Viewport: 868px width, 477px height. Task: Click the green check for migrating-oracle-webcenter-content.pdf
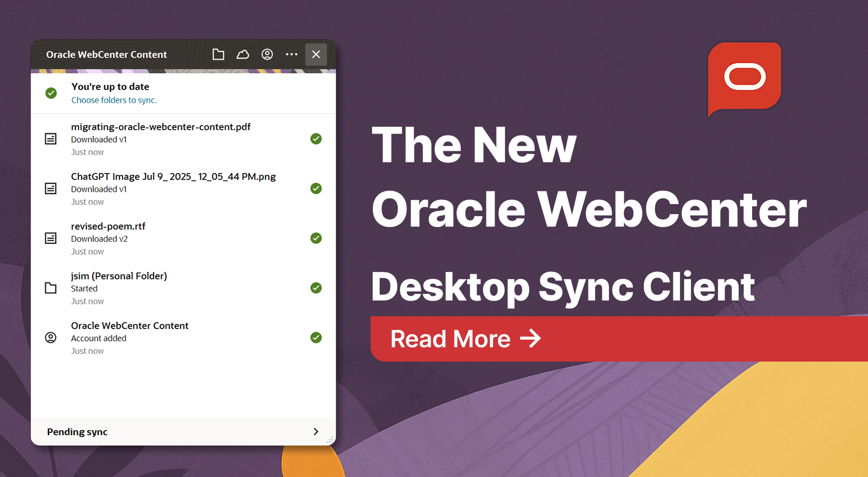(x=316, y=139)
